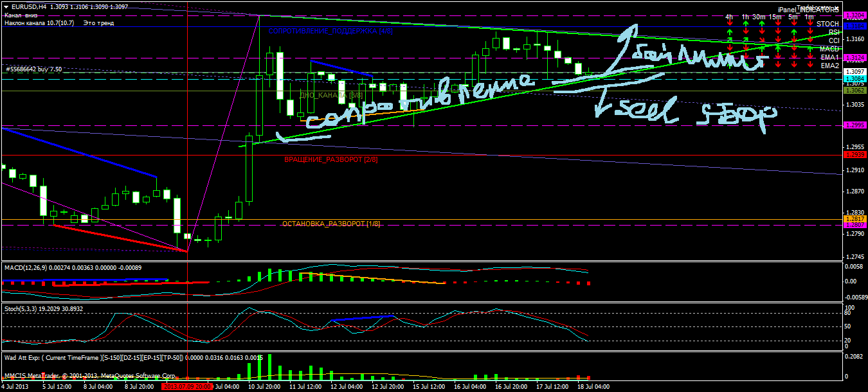Click the iPanel_INDICATORS title
This screenshot has height=392, width=868.
(808, 10)
